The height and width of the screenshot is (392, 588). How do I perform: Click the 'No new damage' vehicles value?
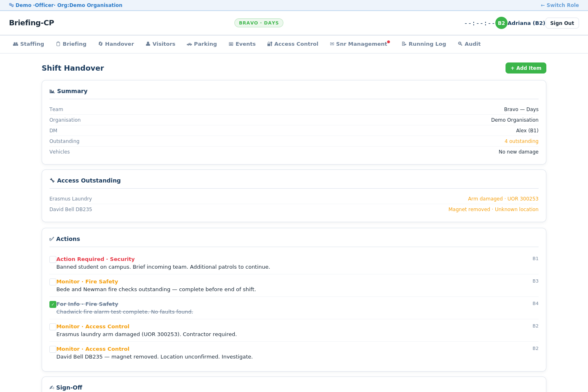click(x=519, y=152)
